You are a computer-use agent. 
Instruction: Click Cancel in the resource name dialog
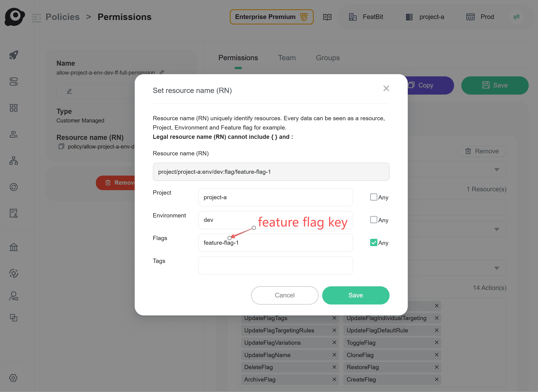point(285,295)
